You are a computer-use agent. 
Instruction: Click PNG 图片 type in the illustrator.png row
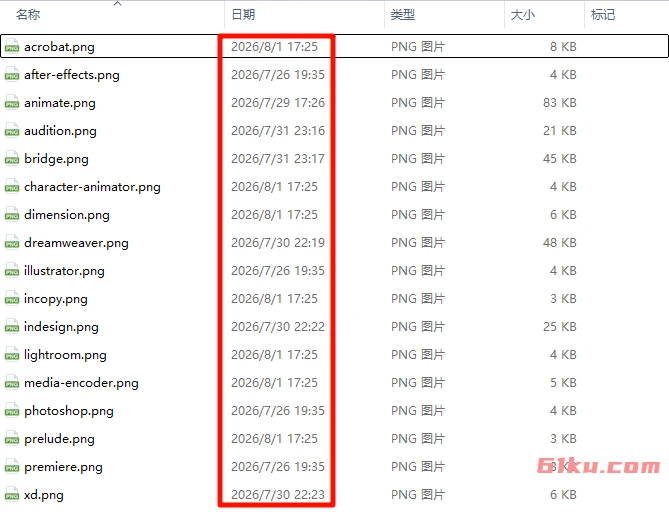tap(418, 271)
